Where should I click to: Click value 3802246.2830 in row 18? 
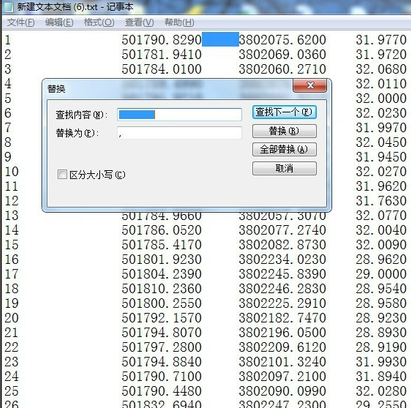point(282,289)
